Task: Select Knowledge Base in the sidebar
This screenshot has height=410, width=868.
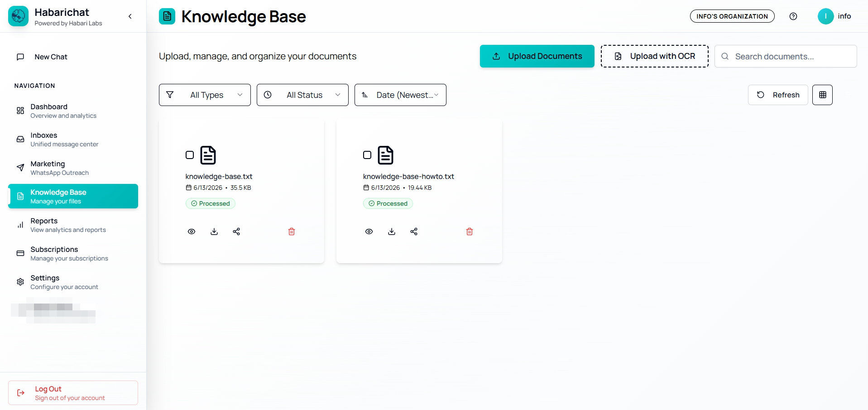Action: tap(73, 196)
